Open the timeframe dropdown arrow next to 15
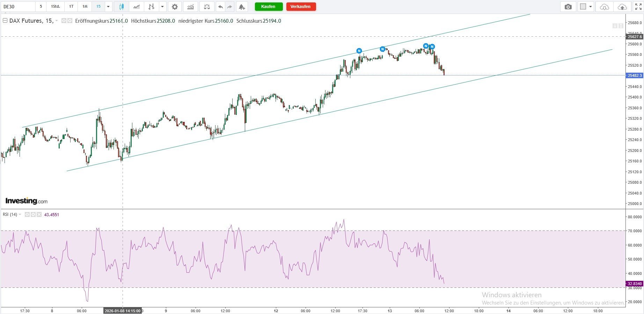Image resolution: width=644 pixels, height=314 pixels. [x=108, y=7]
